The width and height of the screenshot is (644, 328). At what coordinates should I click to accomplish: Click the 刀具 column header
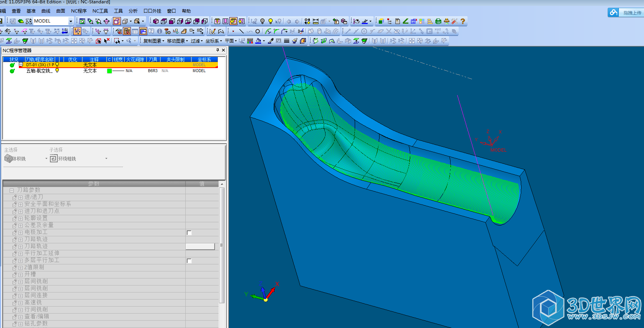(153, 59)
